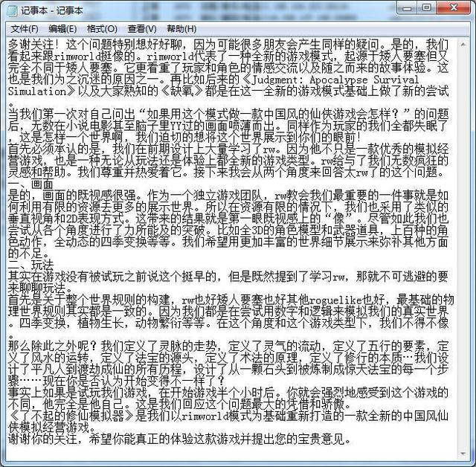The image size is (476, 467).
Task: Open the 查看(V) menu
Action: (x=142, y=29)
